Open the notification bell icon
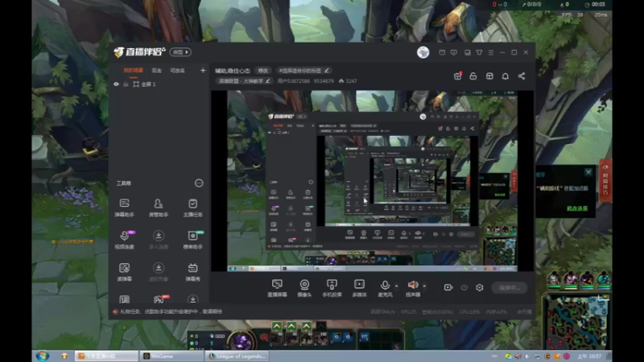The height and width of the screenshot is (362, 644). click(x=506, y=76)
